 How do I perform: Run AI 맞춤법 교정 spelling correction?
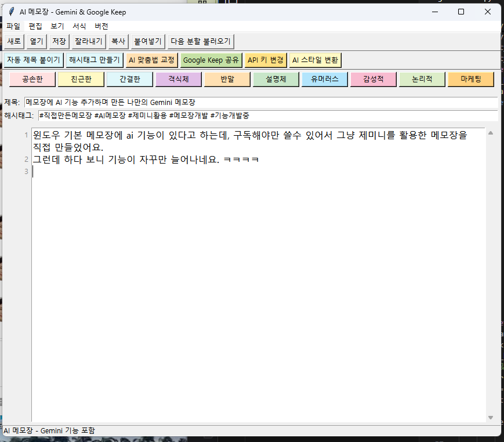coord(152,60)
